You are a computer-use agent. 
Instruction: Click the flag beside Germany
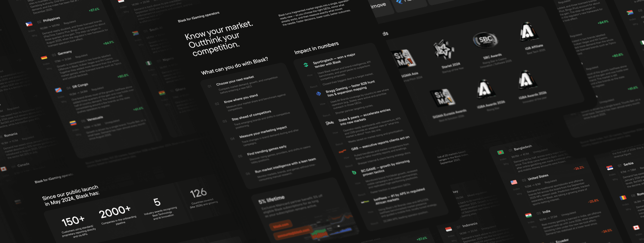click(x=44, y=58)
